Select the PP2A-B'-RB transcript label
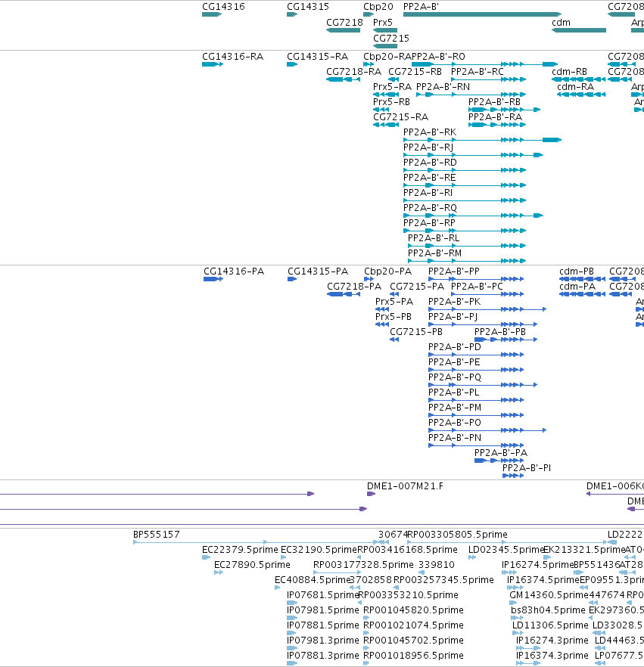 [495, 102]
